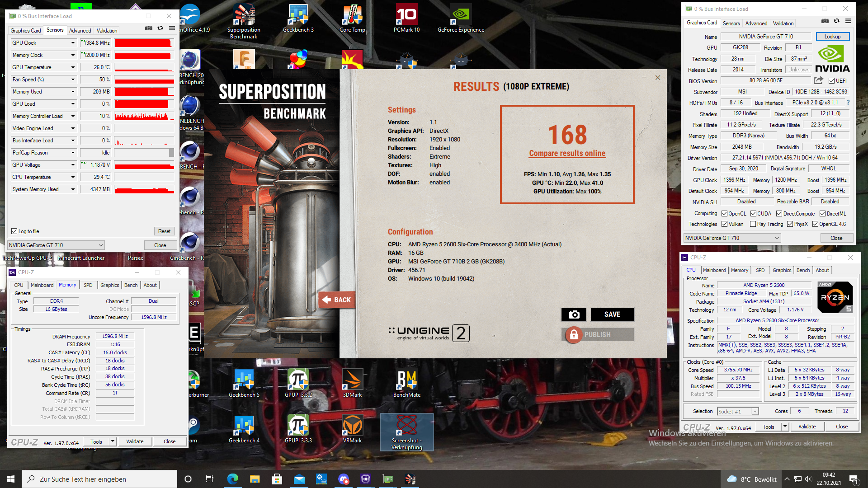Expand Tools dropdown arrow in CPU-Z Memory window
The height and width of the screenshot is (488, 868).
coord(113,441)
